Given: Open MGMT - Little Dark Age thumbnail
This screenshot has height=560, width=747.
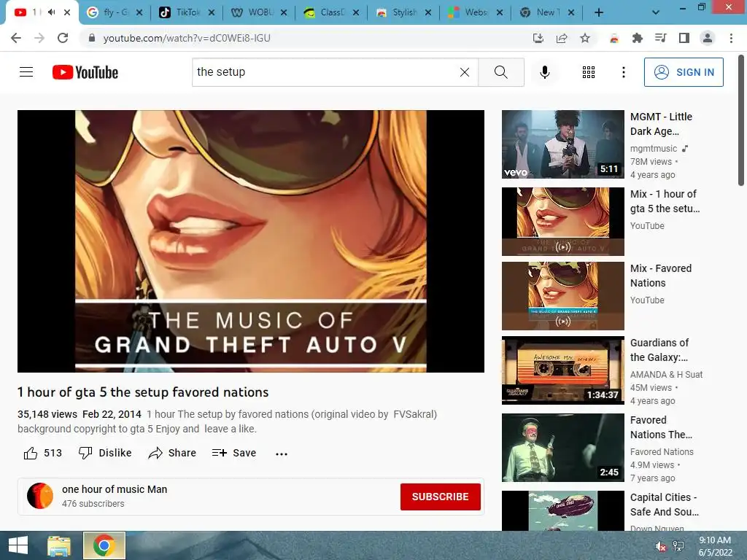Looking at the screenshot, I should [x=562, y=144].
